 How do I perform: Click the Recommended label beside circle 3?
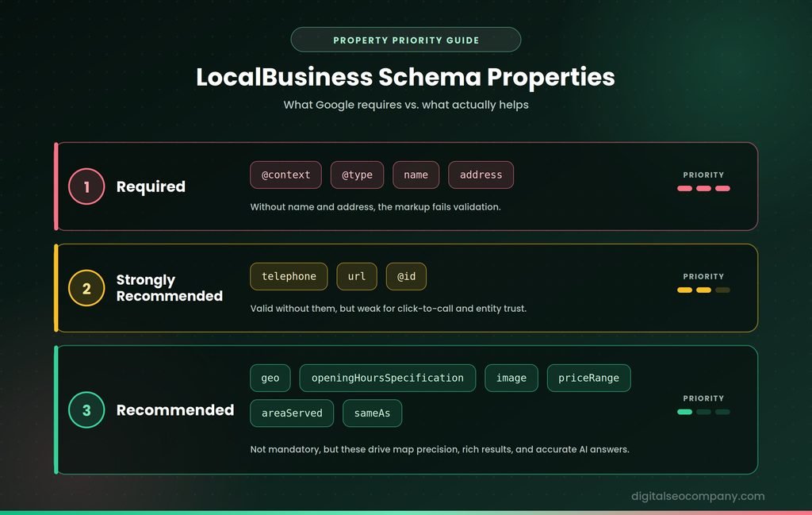(x=175, y=409)
